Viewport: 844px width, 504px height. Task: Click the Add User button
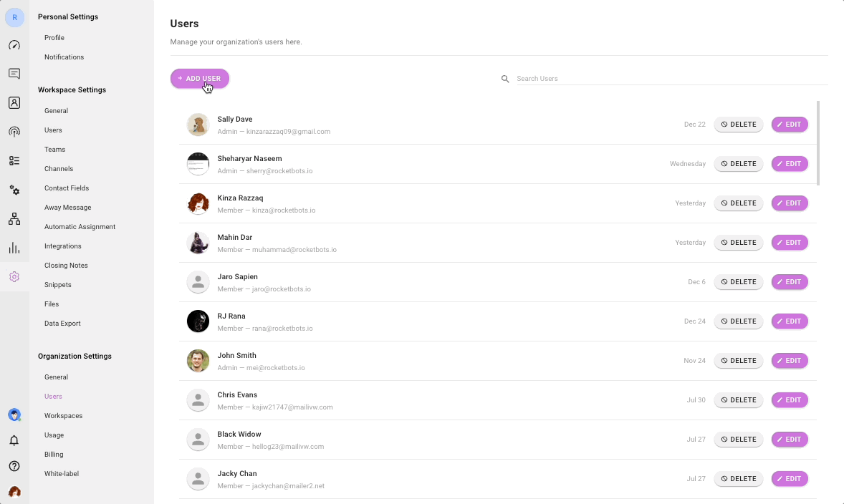pyautogui.click(x=199, y=79)
